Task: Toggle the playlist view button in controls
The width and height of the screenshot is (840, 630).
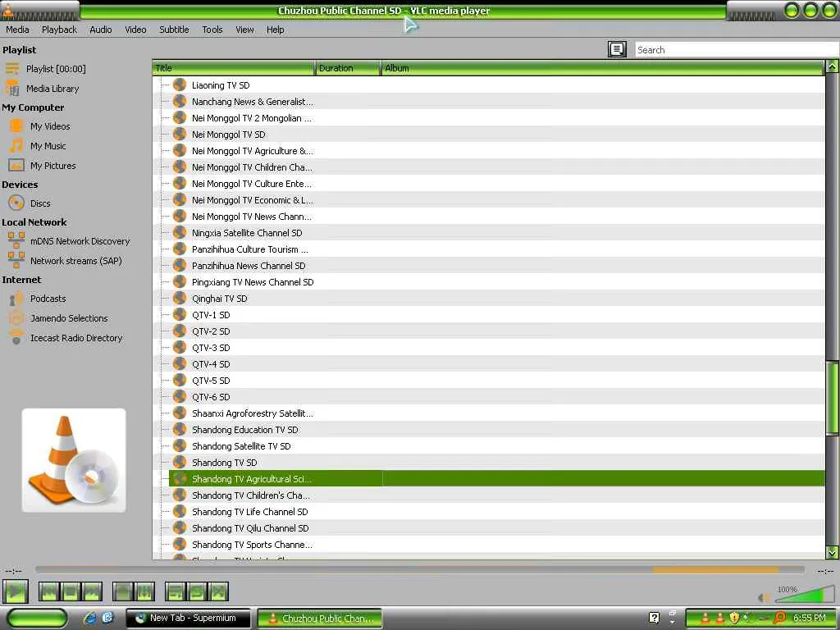Action: [x=175, y=592]
